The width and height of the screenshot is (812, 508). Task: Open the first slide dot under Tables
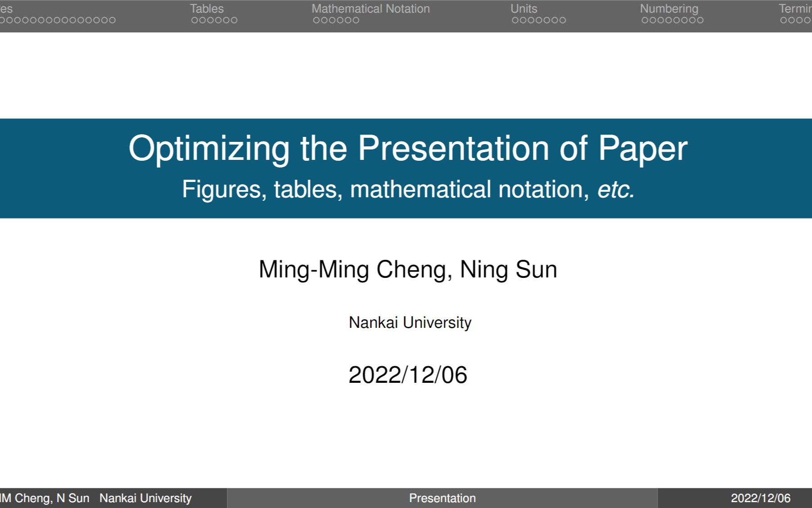[x=195, y=20]
